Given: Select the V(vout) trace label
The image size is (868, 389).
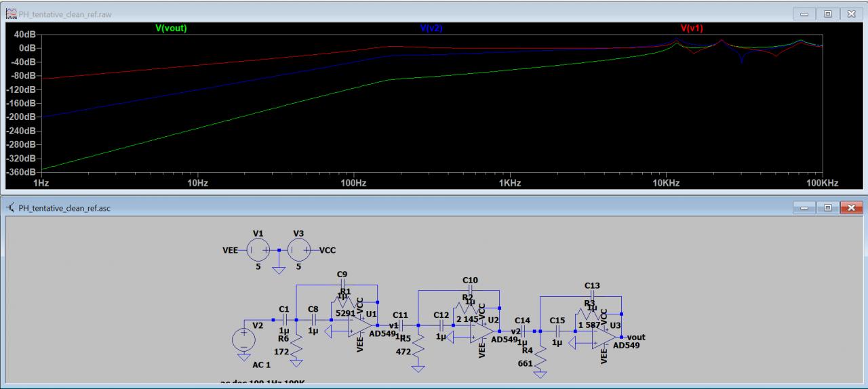Looking at the screenshot, I should click(x=171, y=28).
